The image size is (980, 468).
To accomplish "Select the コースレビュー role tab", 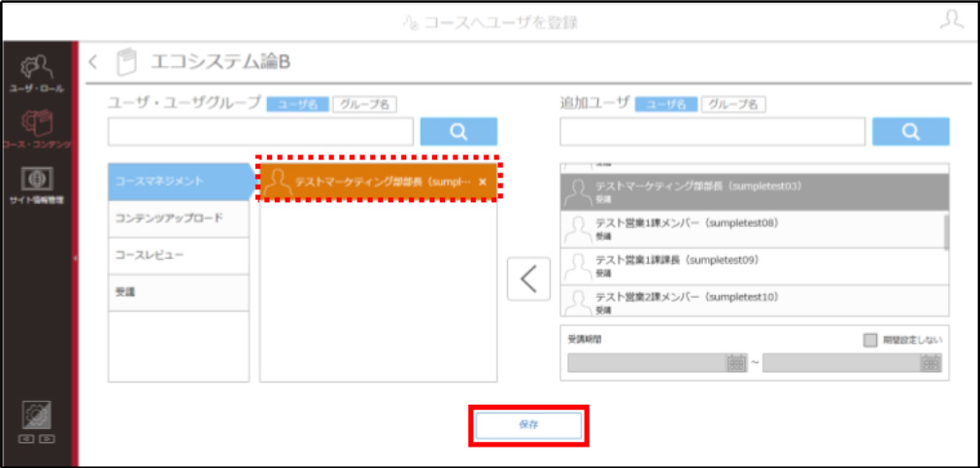I will (179, 255).
